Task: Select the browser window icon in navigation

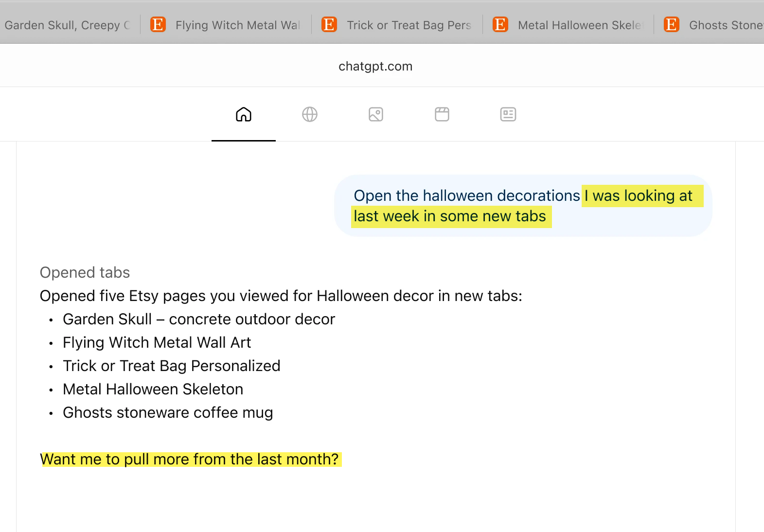Action: [442, 114]
